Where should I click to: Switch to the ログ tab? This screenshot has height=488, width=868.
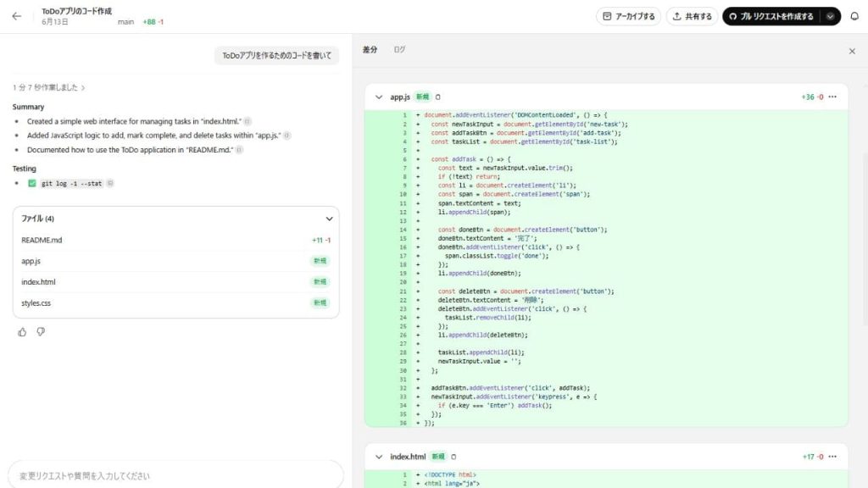click(x=399, y=49)
